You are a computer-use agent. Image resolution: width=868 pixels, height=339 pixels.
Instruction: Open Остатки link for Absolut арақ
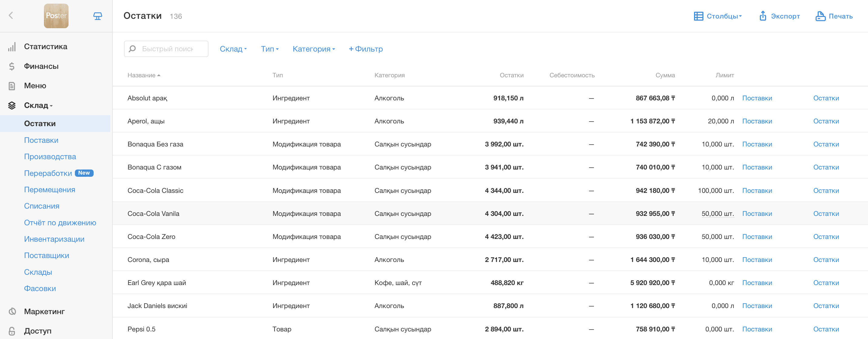tap(826, 98)
